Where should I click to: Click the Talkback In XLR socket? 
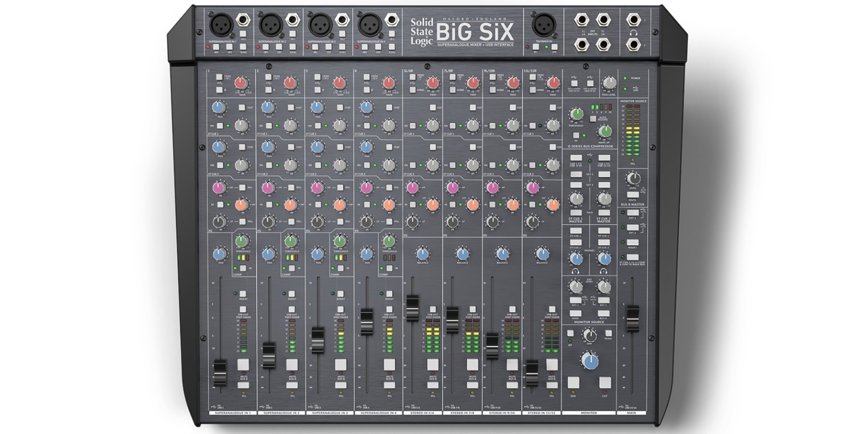(544, 25)
